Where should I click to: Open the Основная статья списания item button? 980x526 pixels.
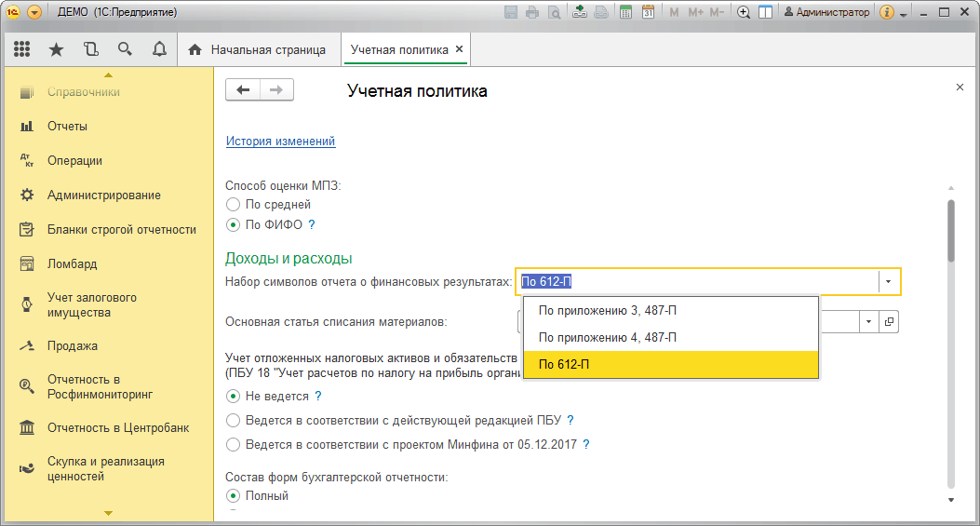[x=889, y=322]
